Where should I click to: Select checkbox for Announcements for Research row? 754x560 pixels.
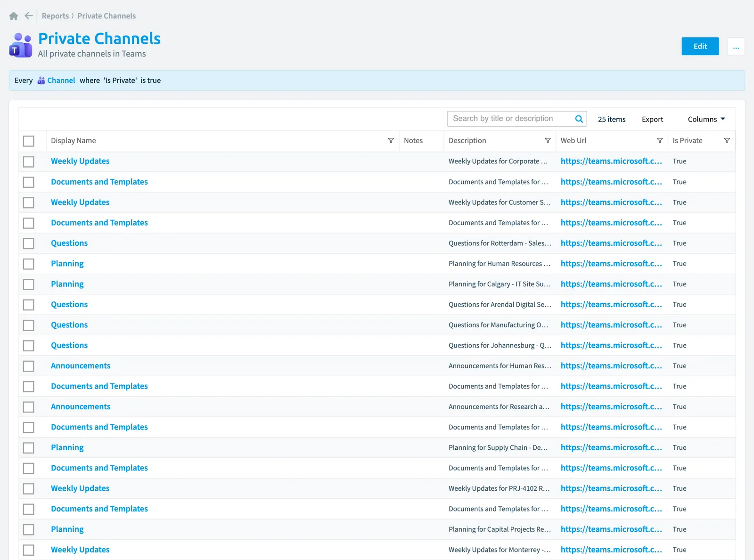[29, 407]
